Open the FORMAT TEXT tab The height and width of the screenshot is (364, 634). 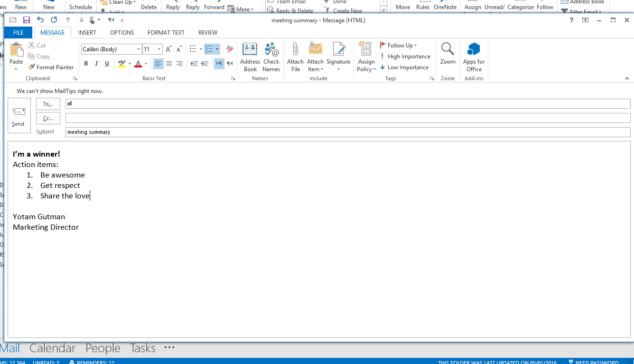tap(166, 33)
